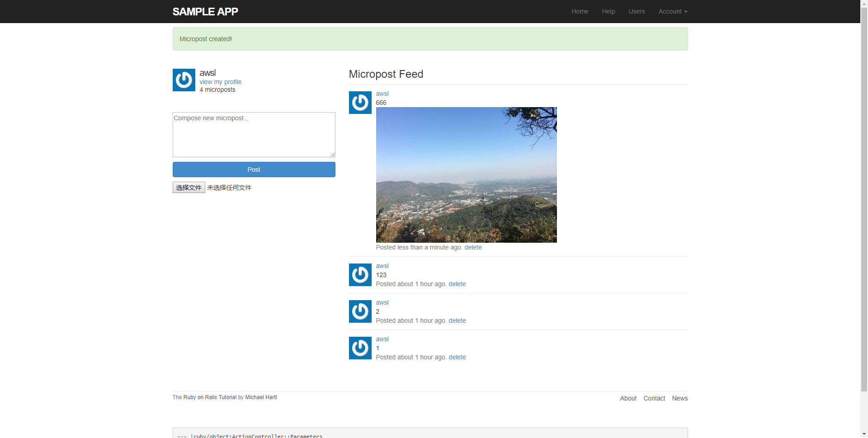Open awsl user link above post '2'
This screenshot has height=438, width=868.
[x=382, y=302]
